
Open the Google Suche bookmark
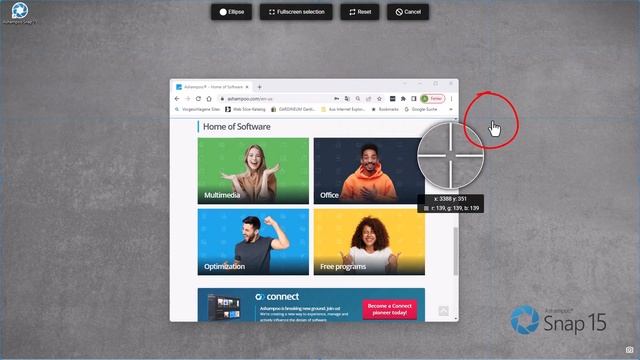421,109
